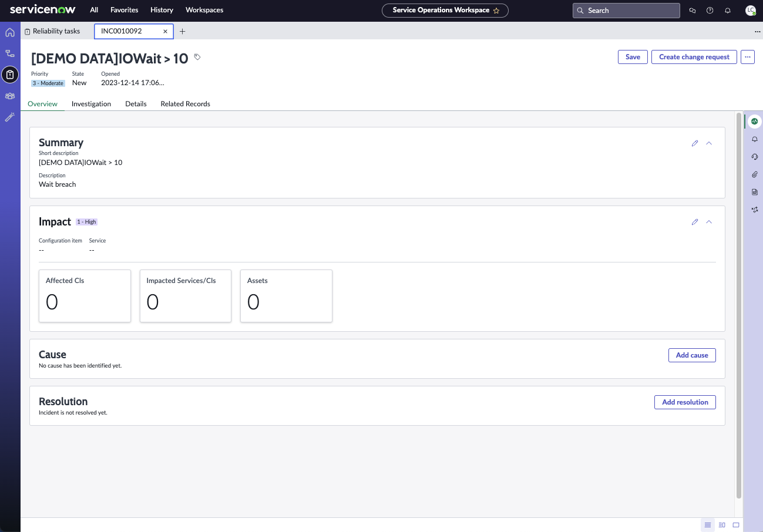This screenshot has width=763, height=532.
Task: Click the Add cause button
Action: [x=692, y=355]
